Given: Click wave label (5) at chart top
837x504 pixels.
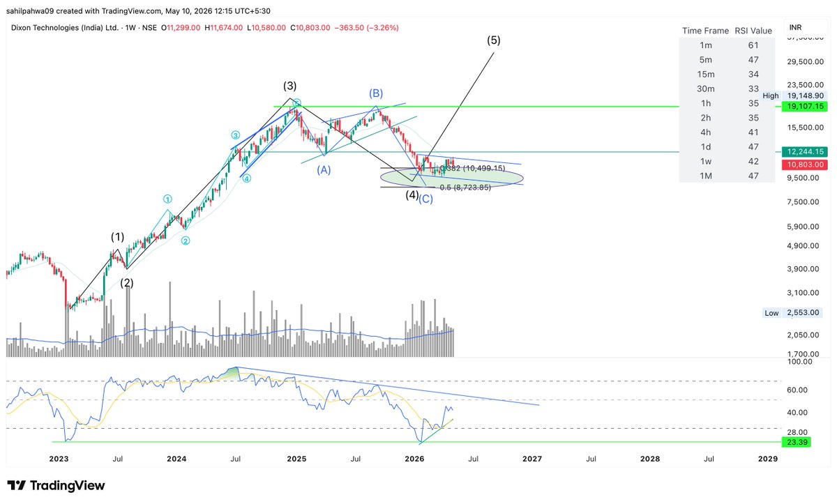Looking at the screenshot, I should coord(493,40).
